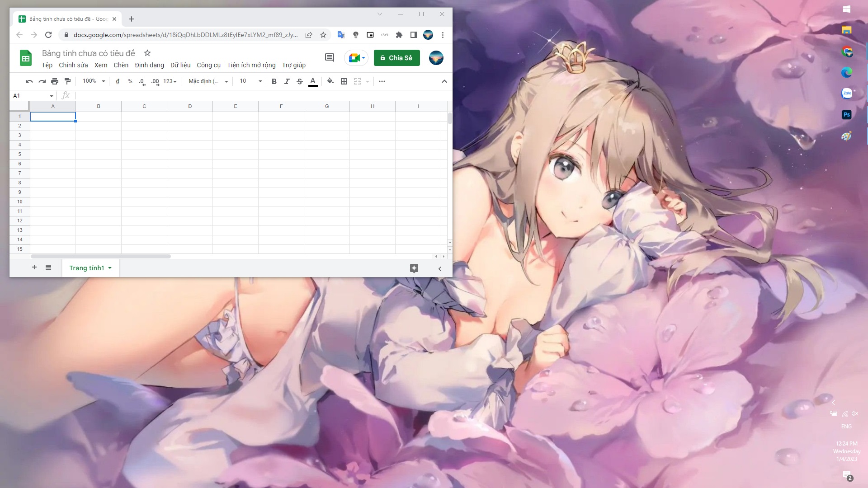Open comment history speech bubble icon
868x488 pixels.
point(330,58)
